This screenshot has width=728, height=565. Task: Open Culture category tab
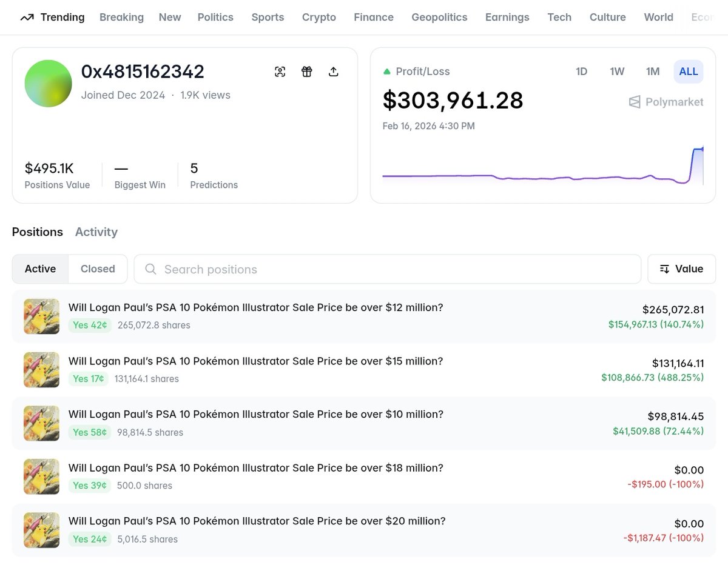[608, 17]
